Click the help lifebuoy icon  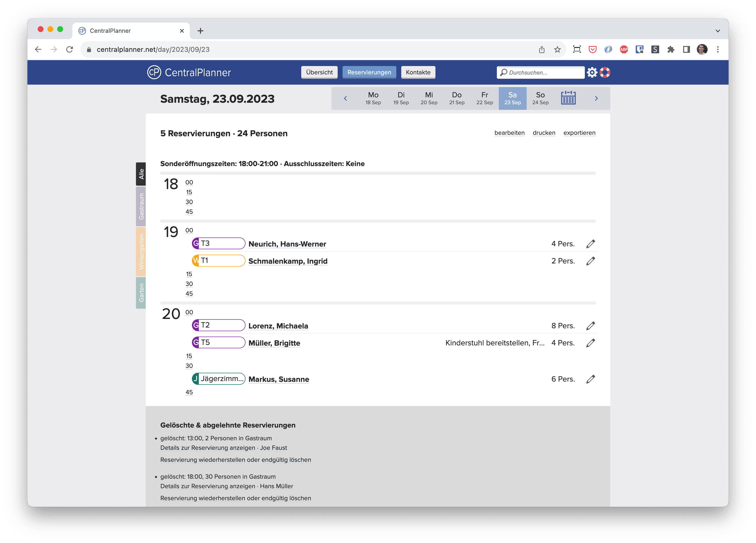tap(605, 72)
